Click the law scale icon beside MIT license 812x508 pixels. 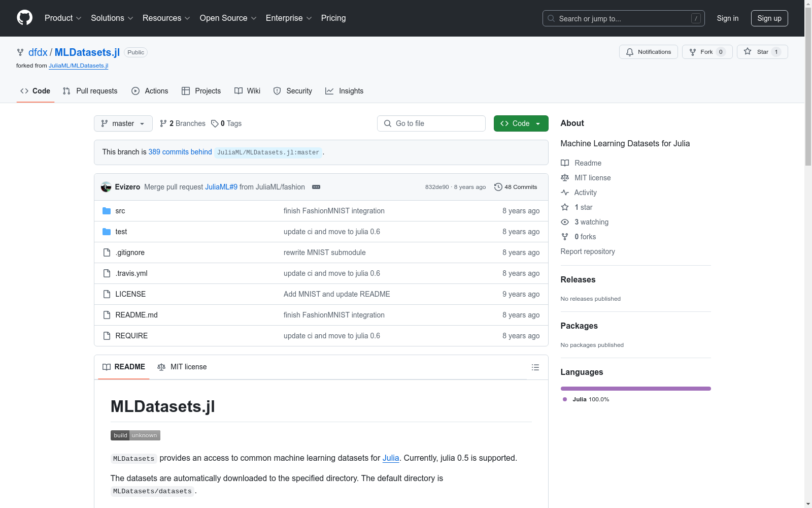click(x=565, y=178)
